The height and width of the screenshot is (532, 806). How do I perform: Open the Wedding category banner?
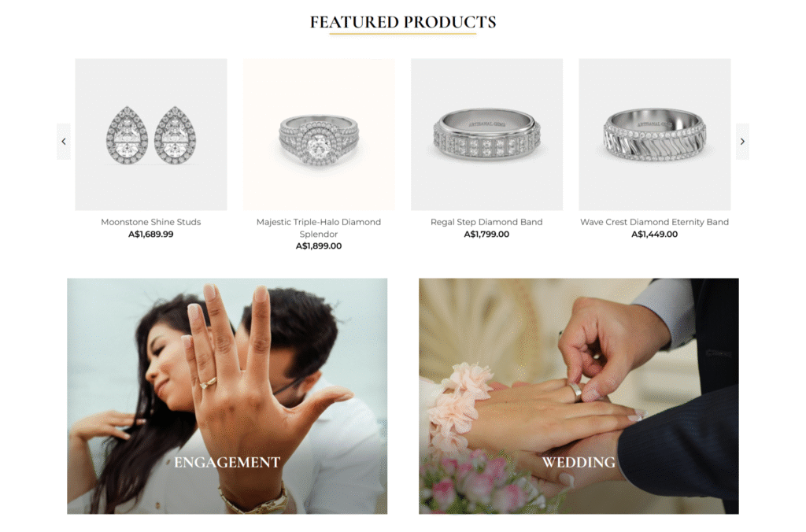tap(579, 397)
